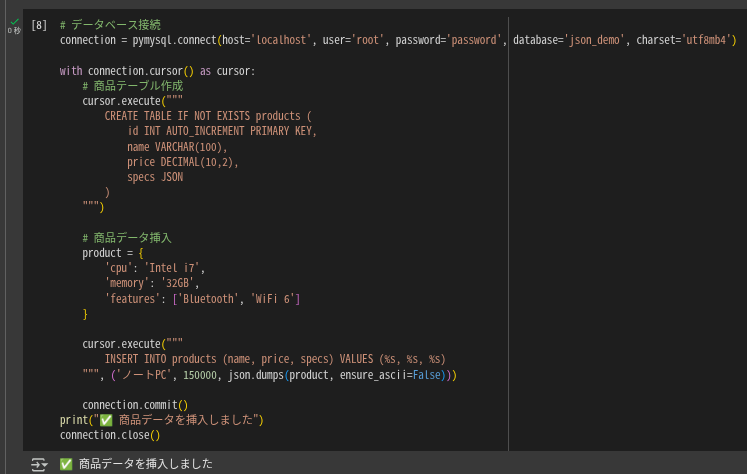Click the 'product = {' line
The width and height of the screenshot is (747, 474).
coord(112,253)
